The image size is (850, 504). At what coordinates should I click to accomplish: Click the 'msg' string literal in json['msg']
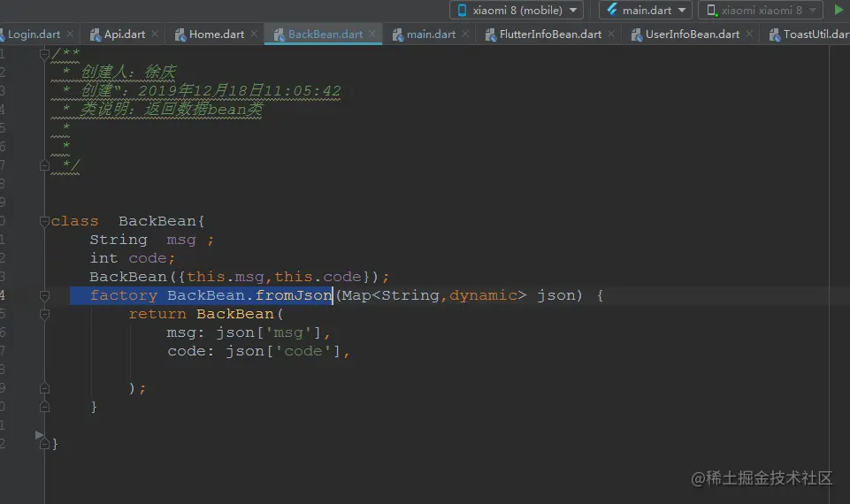click(x=287, y=332)
